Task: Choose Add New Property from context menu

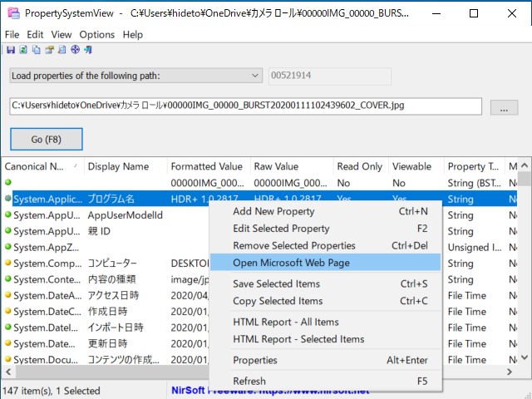Action: (x=326, y=211)
